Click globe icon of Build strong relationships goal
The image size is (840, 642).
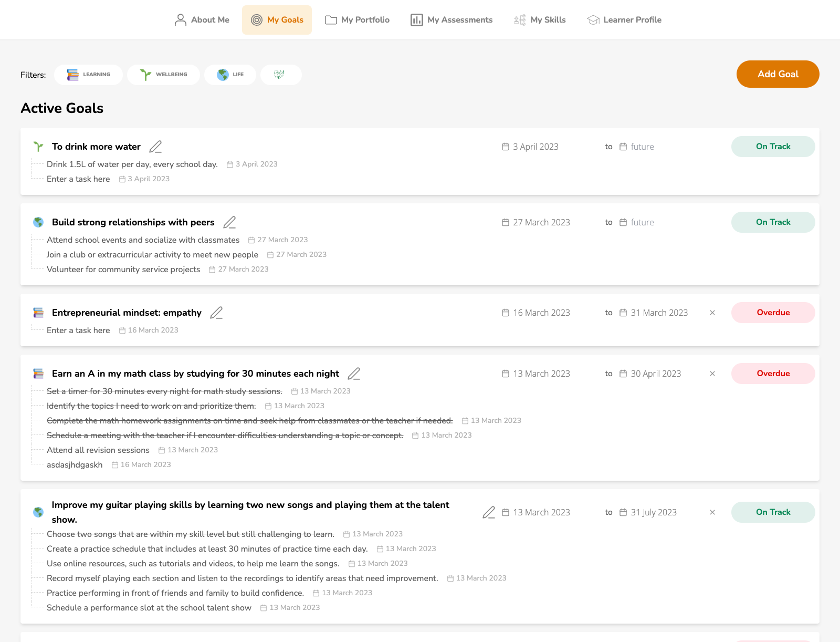38,222
